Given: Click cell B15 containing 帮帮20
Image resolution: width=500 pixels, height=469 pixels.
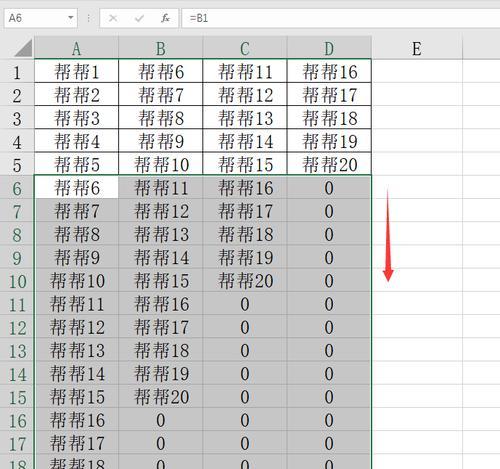Looking at the screenshot, I should [161, 397].
